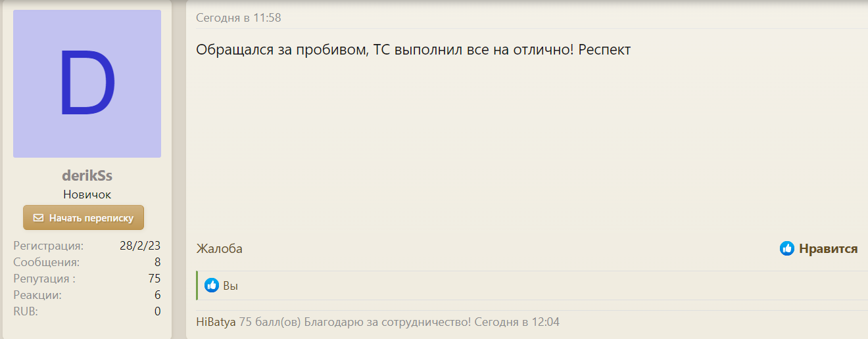Click the registration date 28/2/23
The image size is (868, 339).
tap(140, 246)
